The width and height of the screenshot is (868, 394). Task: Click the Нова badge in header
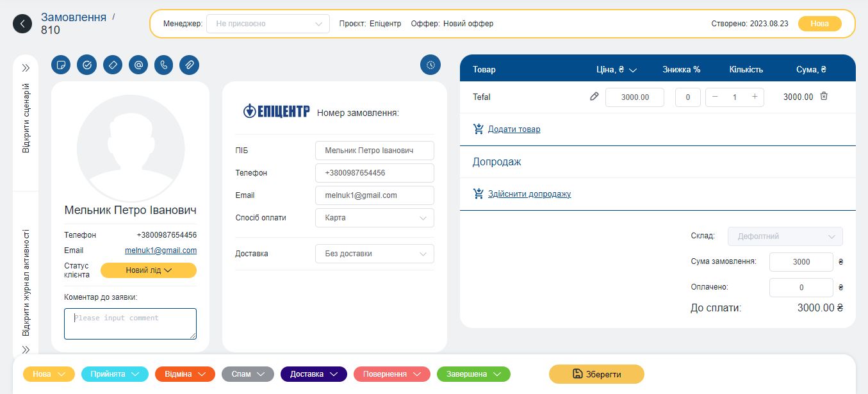[819, 24]
